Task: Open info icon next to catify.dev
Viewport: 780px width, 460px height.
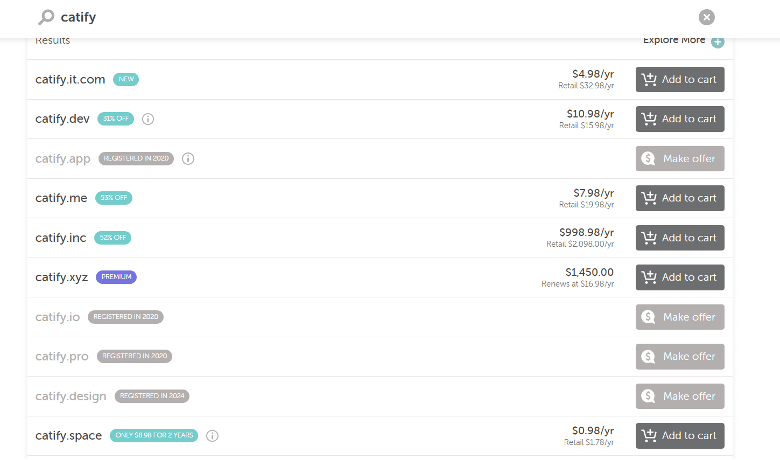Action: tap(148, 119)
